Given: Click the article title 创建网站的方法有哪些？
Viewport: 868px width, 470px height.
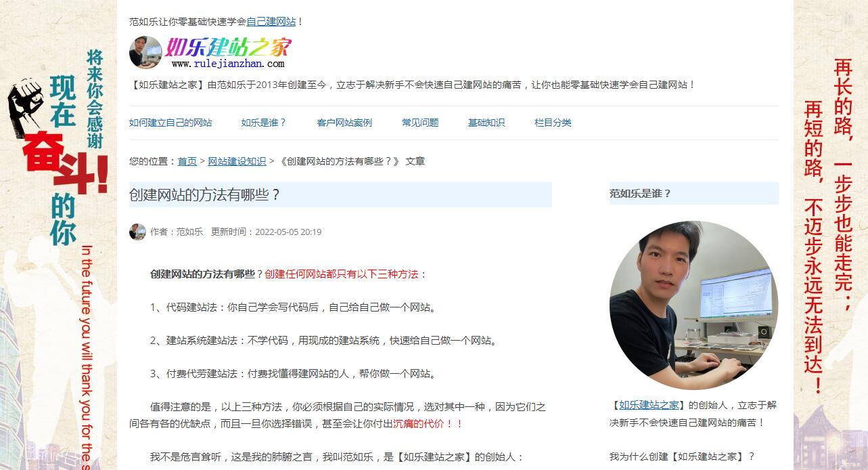Looking at the screenshot, I should (205, 195).
